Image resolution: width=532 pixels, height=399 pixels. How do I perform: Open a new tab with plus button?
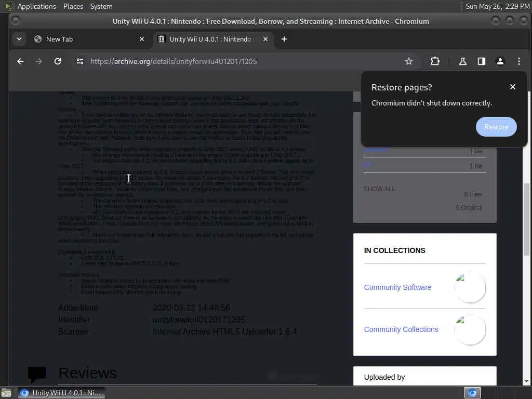coord(284,39)
